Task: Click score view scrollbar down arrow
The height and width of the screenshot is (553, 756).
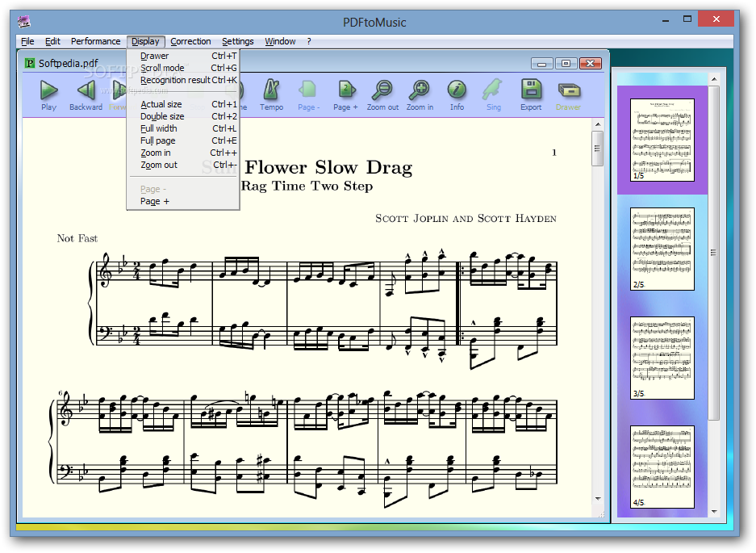Action: click(x=598, y=499)
